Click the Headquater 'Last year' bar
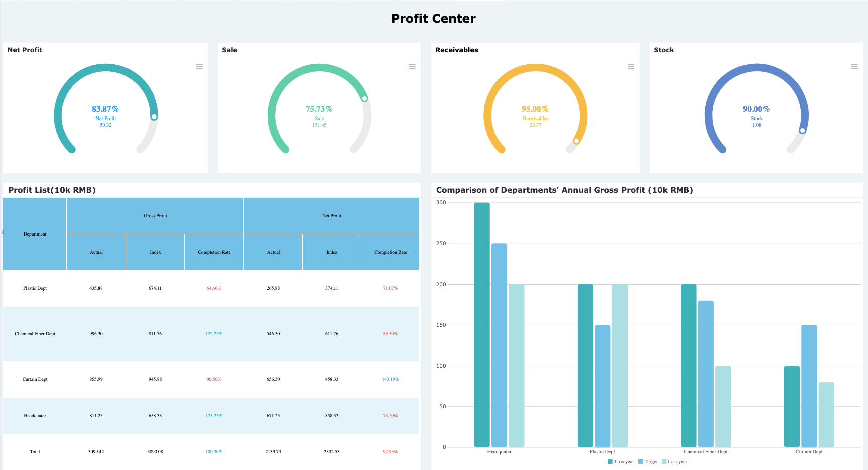Image resolution: width=868 pixels, height=470 pixels. point(517,366)
